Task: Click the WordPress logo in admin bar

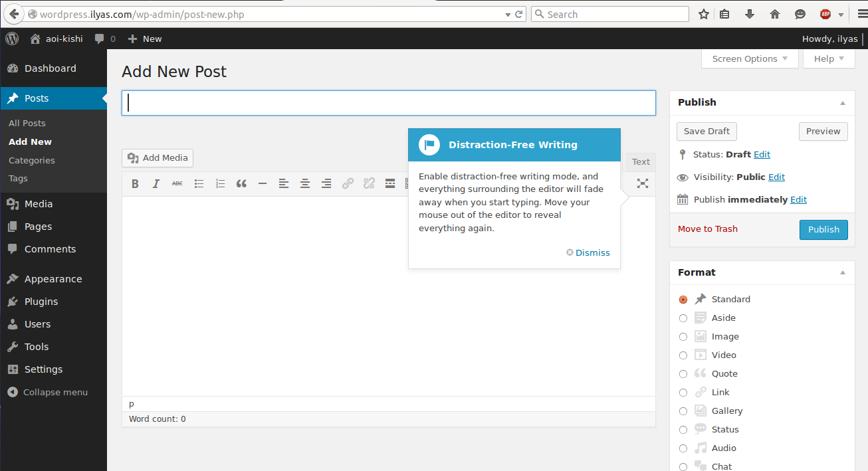Action: pos(12,39)
